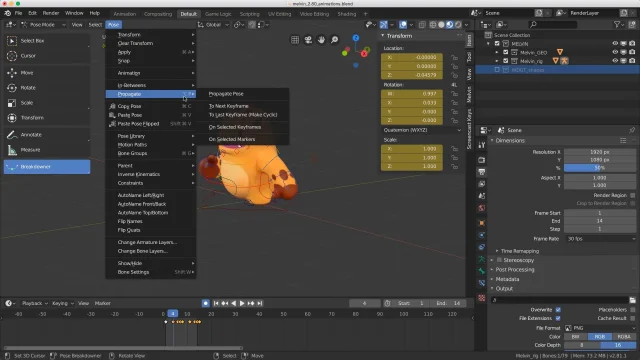Expand Time Remapping panel
The image size is (640, 360).
coord(520,251)
